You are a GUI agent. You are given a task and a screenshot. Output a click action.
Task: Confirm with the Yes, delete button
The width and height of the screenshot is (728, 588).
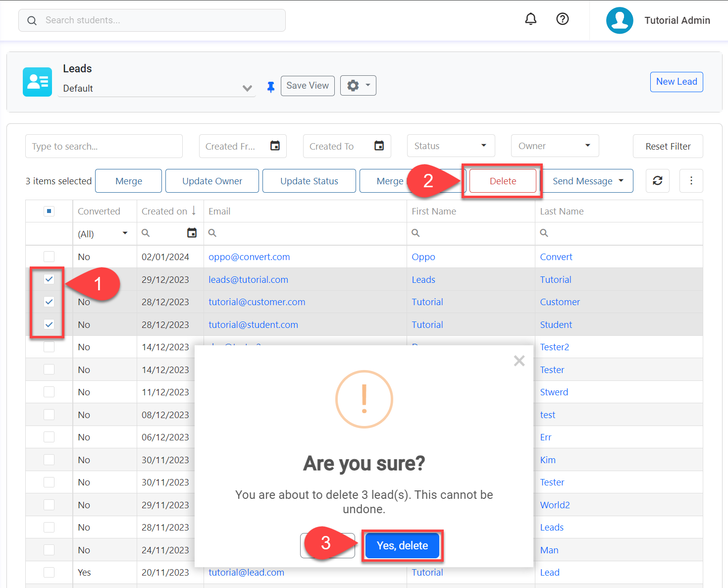click(x=402, y=545)
